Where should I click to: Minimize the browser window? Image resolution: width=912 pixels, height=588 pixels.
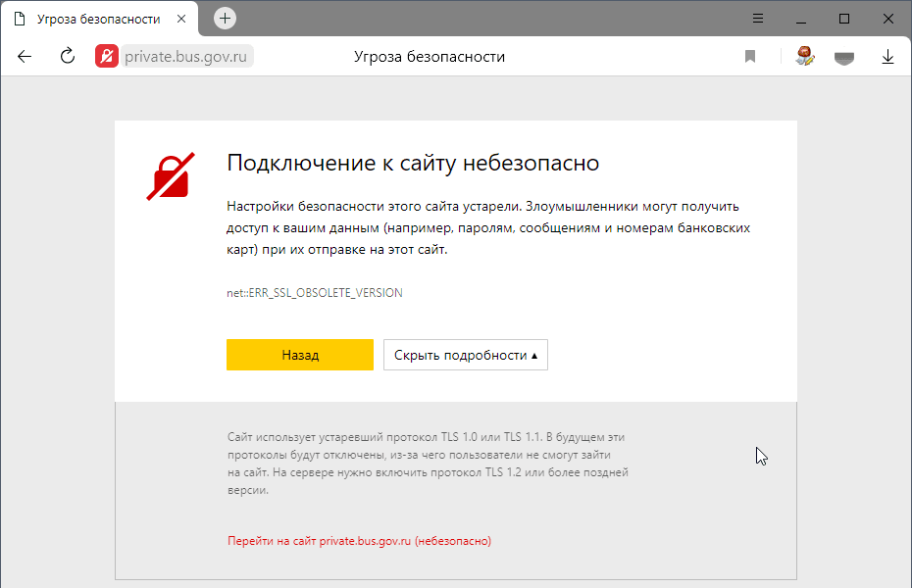point(801,19)
